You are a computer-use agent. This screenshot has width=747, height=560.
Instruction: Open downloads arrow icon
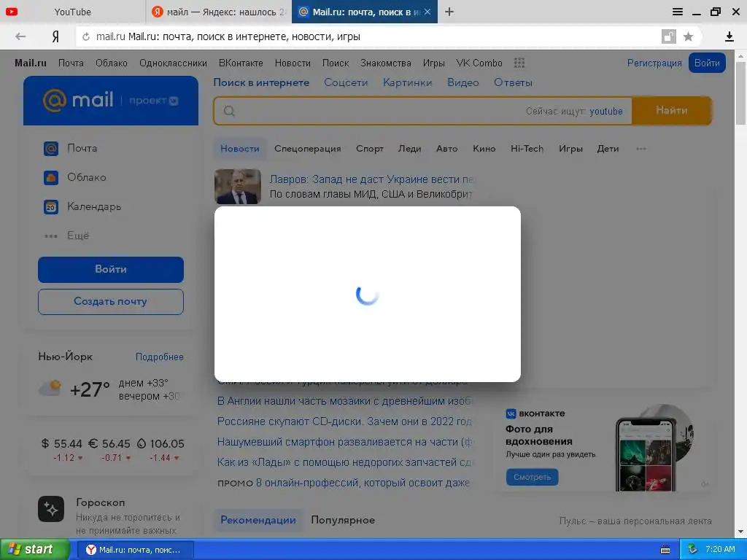point(729,36)
